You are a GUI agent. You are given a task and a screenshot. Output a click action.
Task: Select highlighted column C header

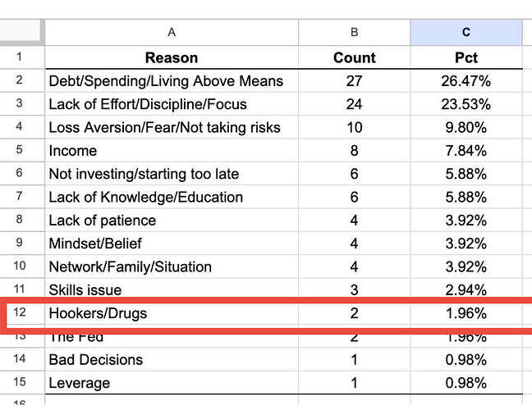pyautogui.click(x=466, y=33)
